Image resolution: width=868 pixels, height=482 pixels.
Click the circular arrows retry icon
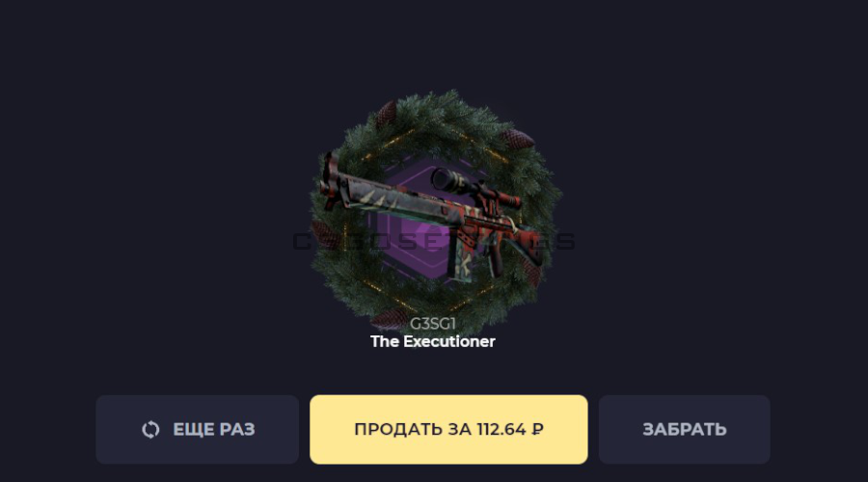click(150, 429)
